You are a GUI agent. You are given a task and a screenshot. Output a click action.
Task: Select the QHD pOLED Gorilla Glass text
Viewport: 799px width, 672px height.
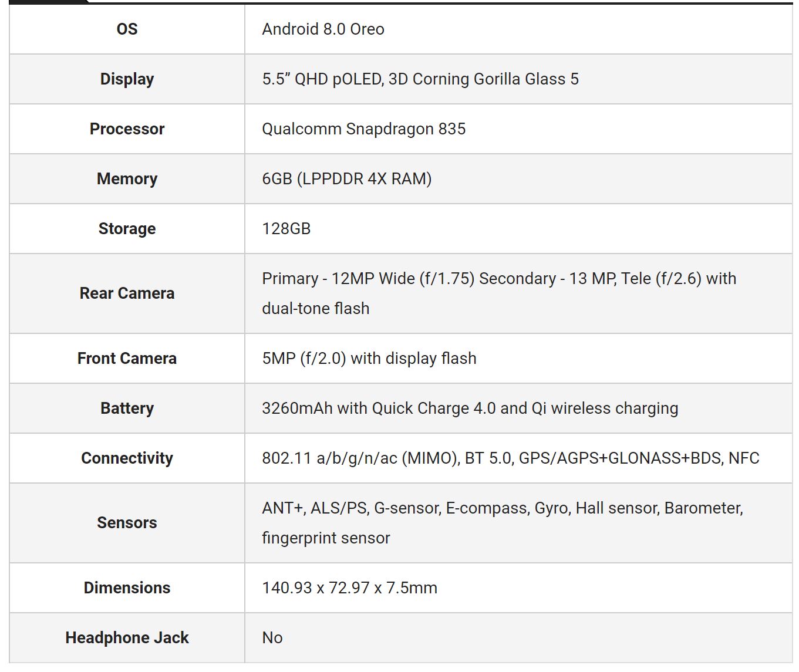420,79
